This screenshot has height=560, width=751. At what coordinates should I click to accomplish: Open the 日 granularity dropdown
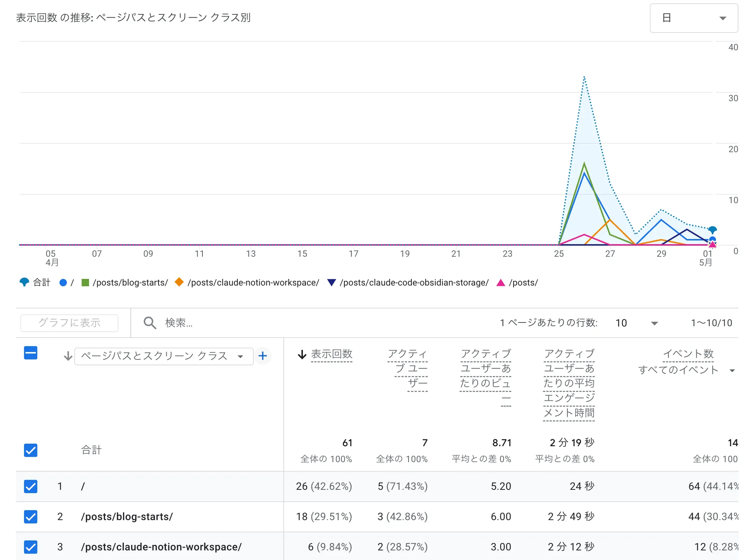coord(694,18)
